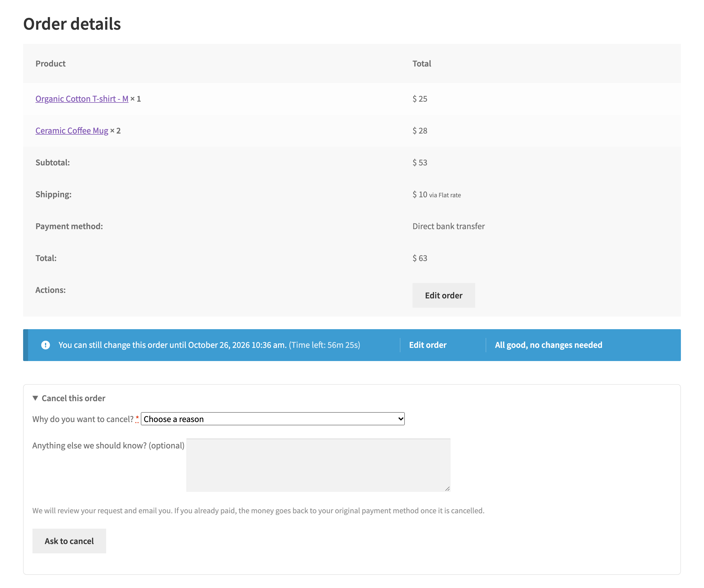Click Edit order in the blue notice bar
The width and height of the screenshot is (704, 588).
[x=427, y=345]
